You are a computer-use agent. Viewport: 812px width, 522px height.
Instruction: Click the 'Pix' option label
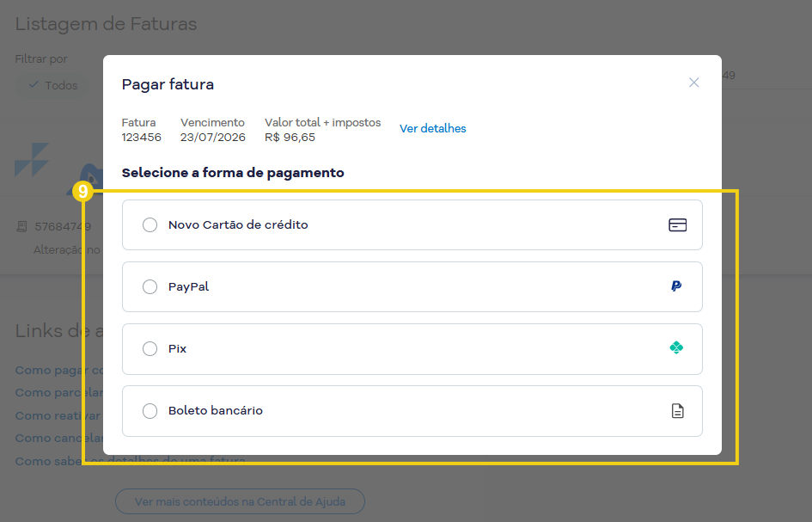click(177, 349)
